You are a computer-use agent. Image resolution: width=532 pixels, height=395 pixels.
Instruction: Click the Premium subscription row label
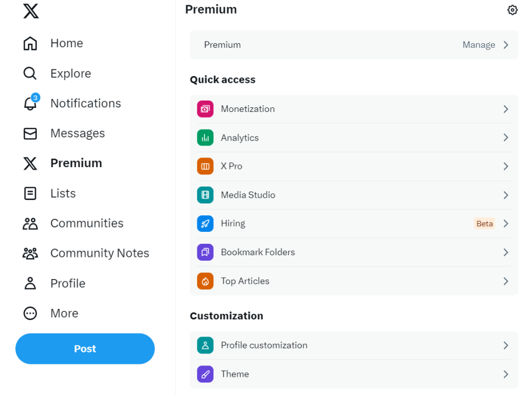(222, 45)
